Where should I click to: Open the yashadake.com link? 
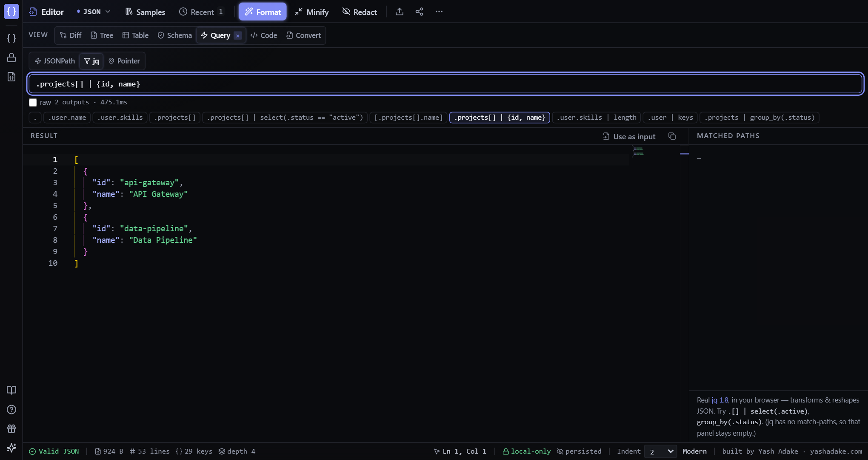836,451
